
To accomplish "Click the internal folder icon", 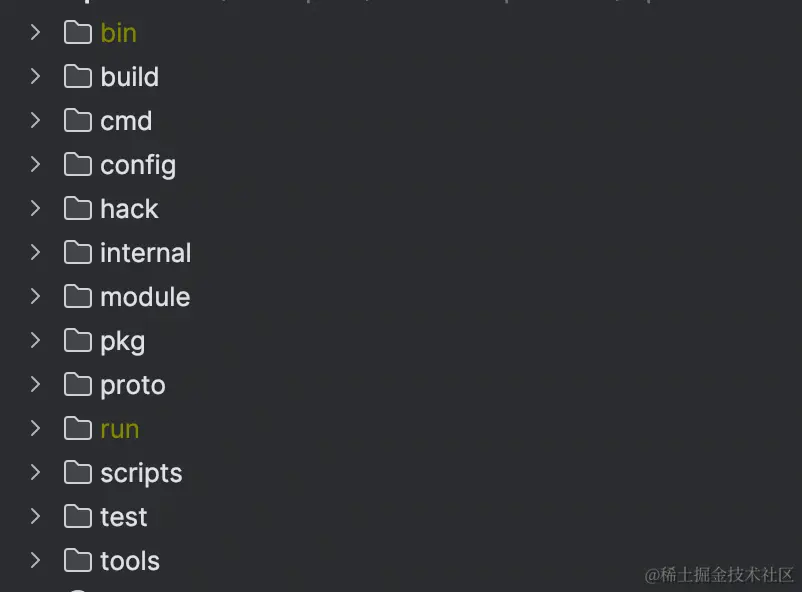I will coord(78,253).
